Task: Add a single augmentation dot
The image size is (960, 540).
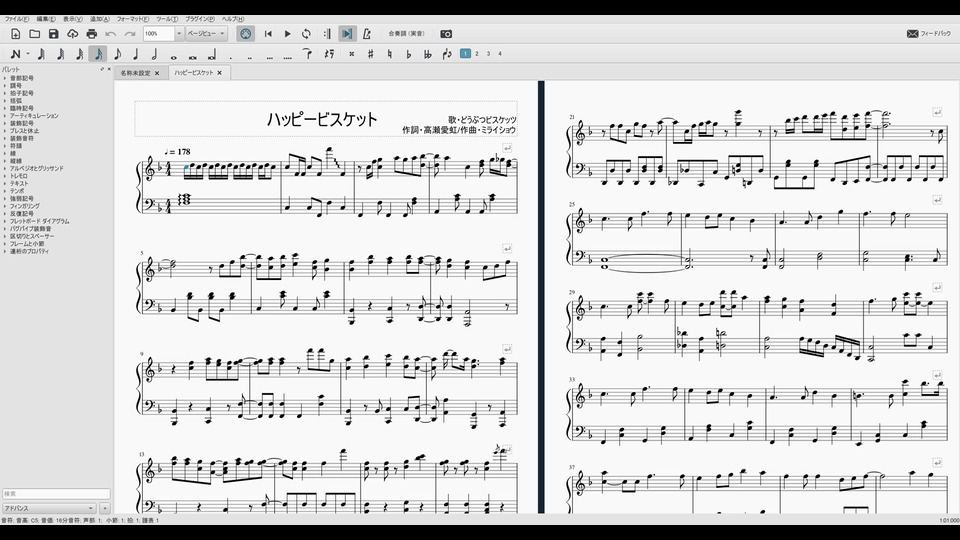Action: [x=231, y=57]
